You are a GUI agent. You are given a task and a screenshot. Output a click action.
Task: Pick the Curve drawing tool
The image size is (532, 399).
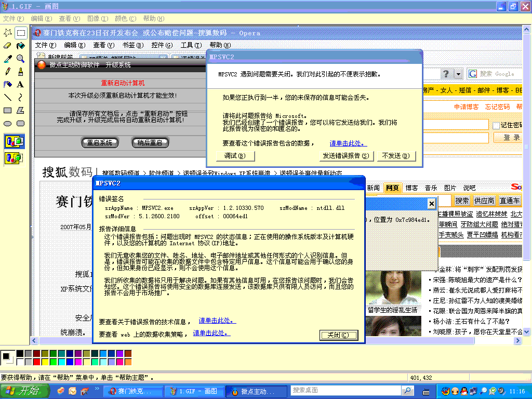pos(21,98)
